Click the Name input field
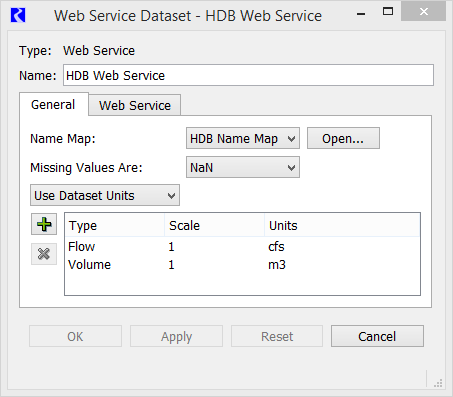Screen dimensions: 453x397 coord(248,75)
